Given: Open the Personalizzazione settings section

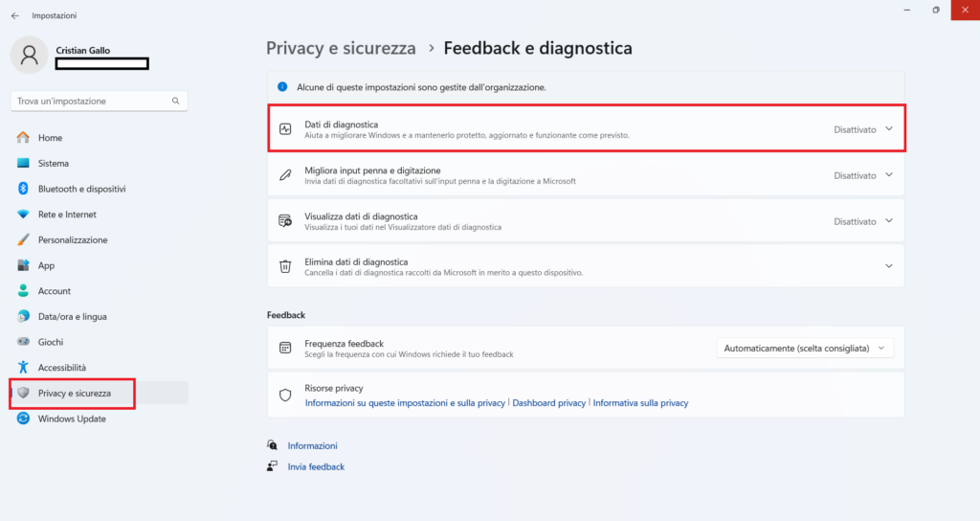Looking at the screenshot, I should tap(73, 240).
